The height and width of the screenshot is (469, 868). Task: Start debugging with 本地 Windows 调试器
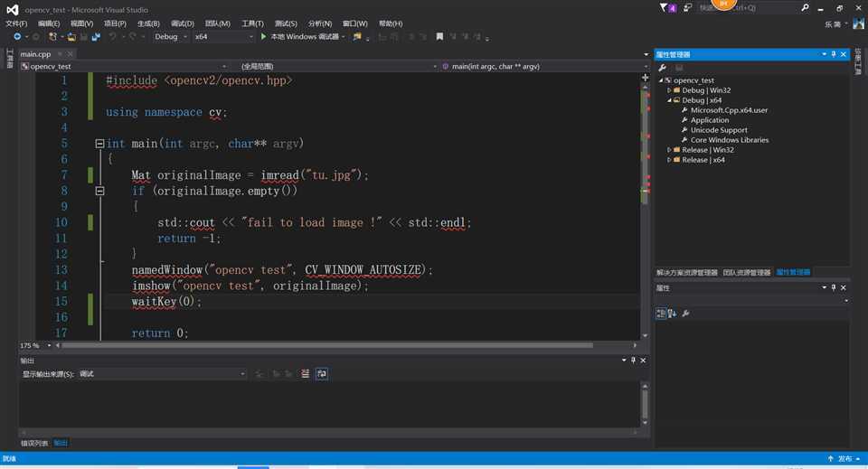pyautogui.click(x=299, y=37)
